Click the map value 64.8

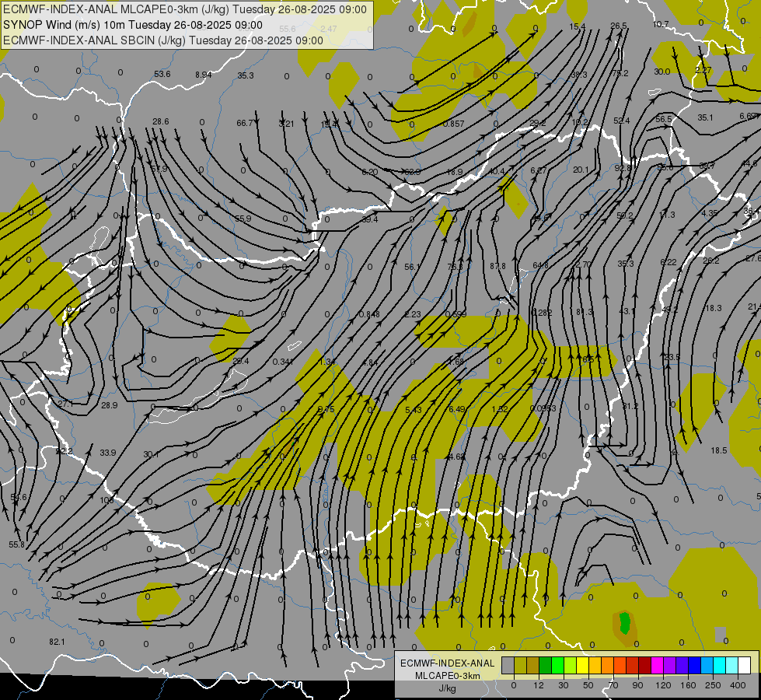(541, 265)
